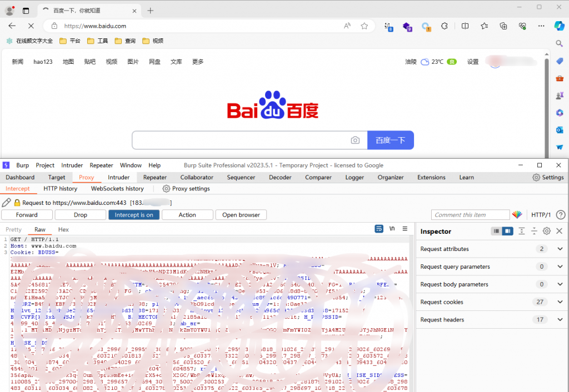Click the Forward button
This screenshot has height=392, width=569.
point(27,215)
